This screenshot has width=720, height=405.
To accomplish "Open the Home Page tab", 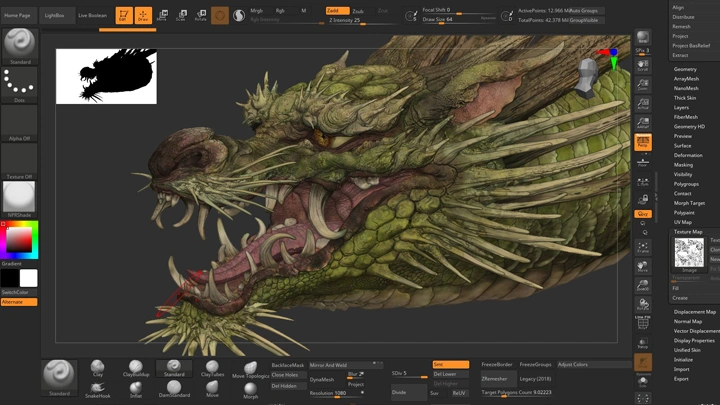I will coord(17,15).
